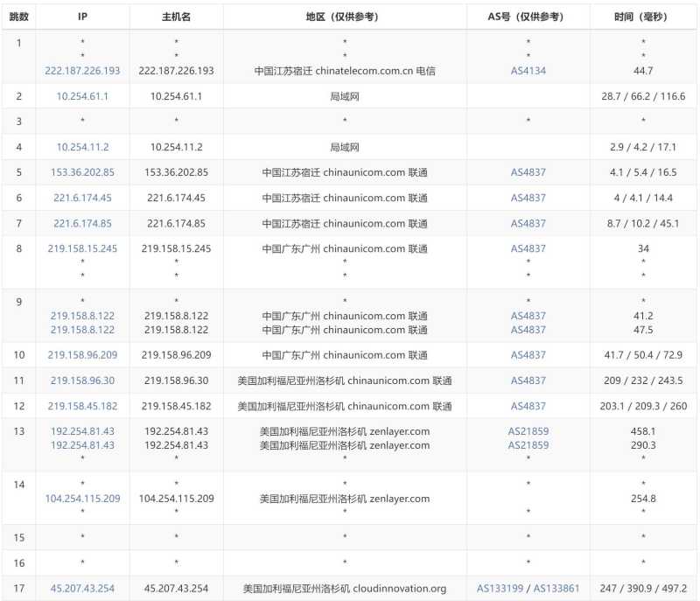Open IP 45.207.43.254 on the last hop
700x601 pixels.
tap(82, 587)
